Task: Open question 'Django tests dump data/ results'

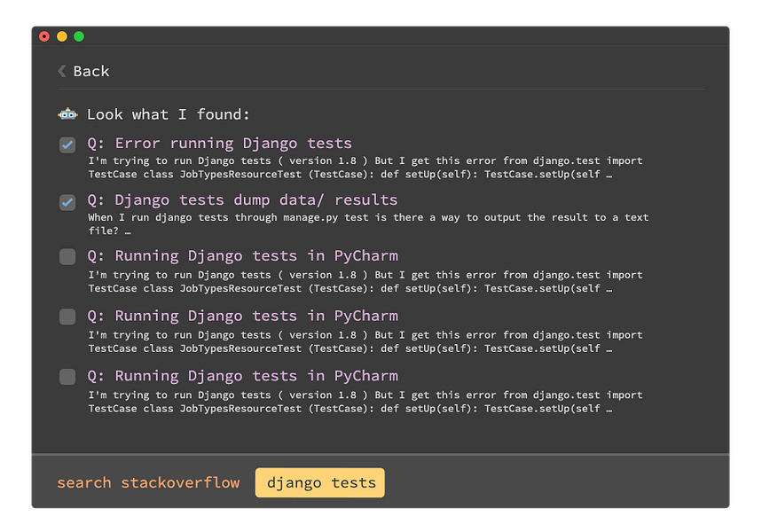Action: (x=242, y=200)
